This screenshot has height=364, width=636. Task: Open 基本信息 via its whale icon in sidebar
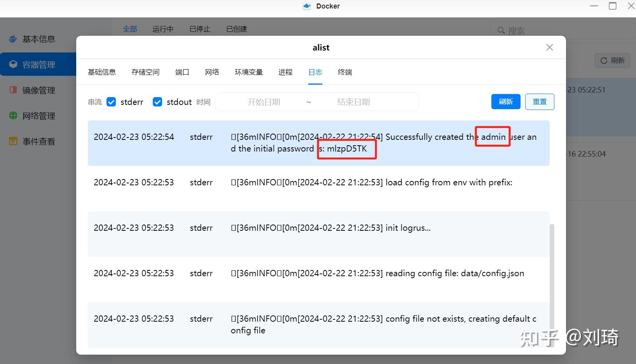pyautogui.click(x=13, y=38)
